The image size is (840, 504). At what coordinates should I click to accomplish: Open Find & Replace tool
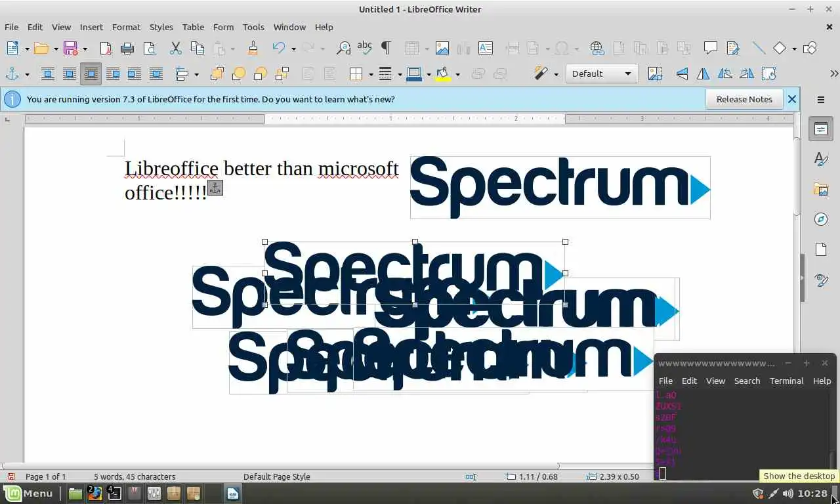click(343, 48)
